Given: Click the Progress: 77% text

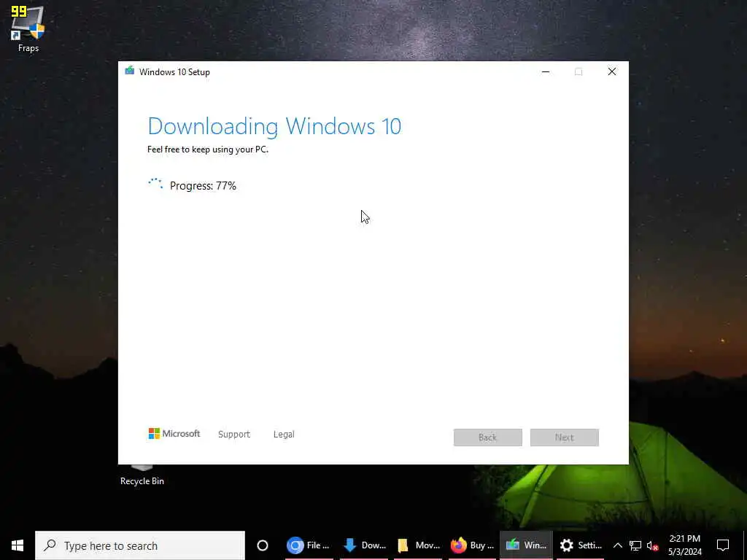Looking at the screenshot, I should pyautogui.click(x=203, y=185).
